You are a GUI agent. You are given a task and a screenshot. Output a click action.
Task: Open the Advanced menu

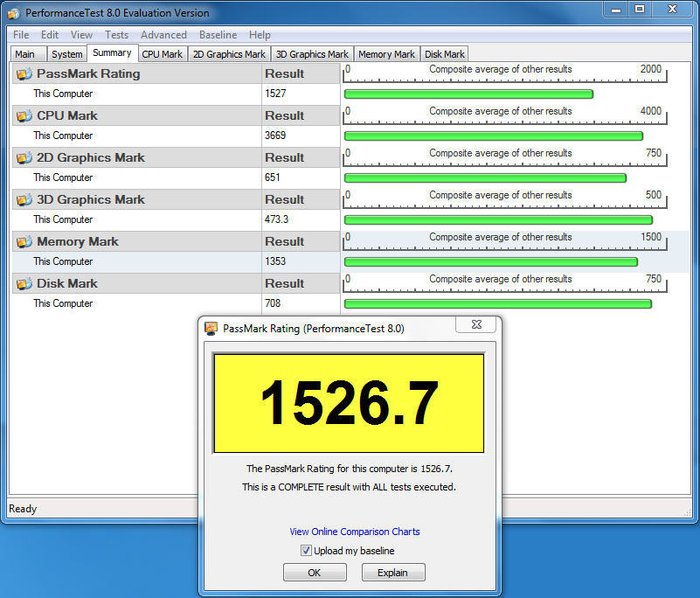point(163,35)
